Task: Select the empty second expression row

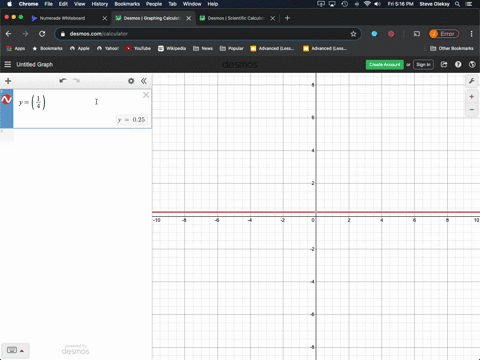Action: point(76,137)
